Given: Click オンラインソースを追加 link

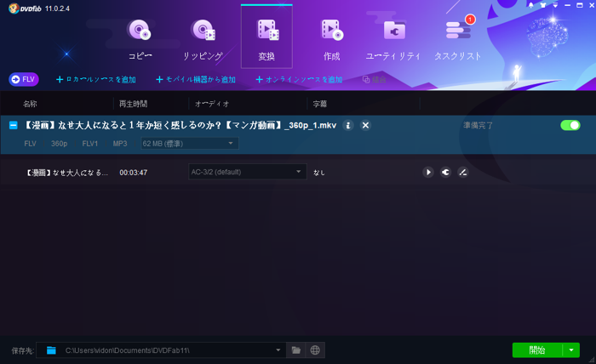Looking at the screenshot, I should [300, 79].
